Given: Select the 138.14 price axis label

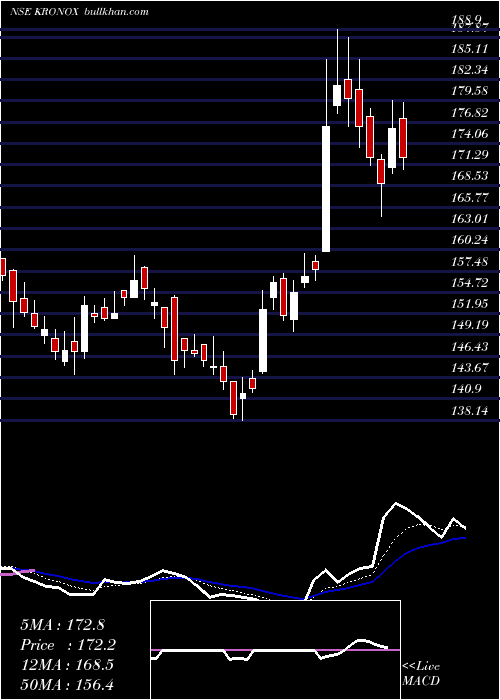Looking at the screenshot, I should pos(470,411).
